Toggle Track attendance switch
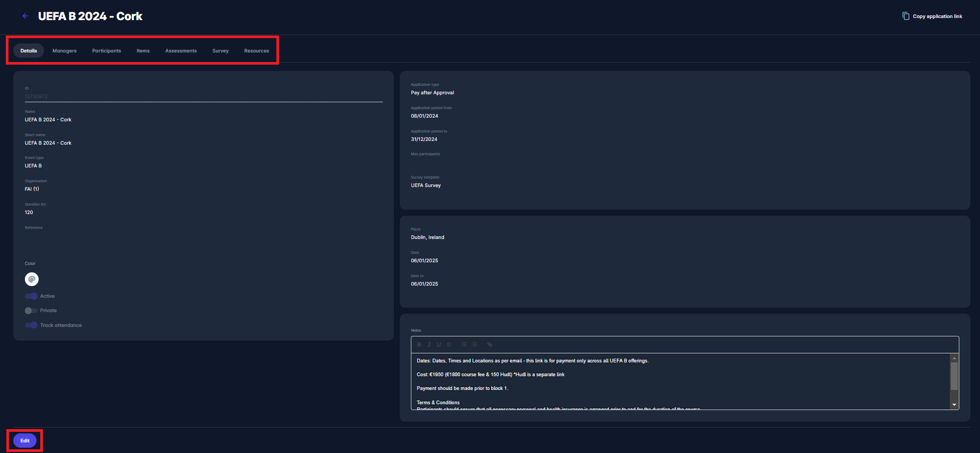This screenshot has width=980, height=453. click(x=31, y=325)
